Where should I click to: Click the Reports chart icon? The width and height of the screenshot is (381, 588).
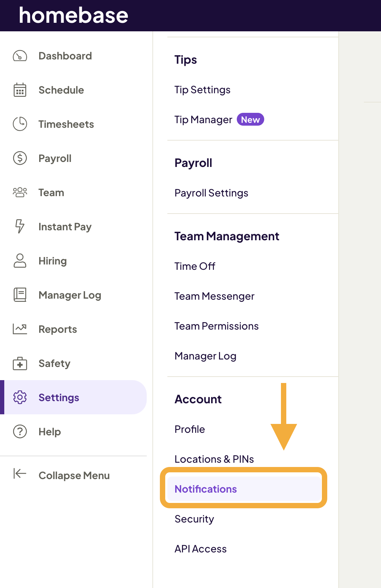click(x=20, y=329)
